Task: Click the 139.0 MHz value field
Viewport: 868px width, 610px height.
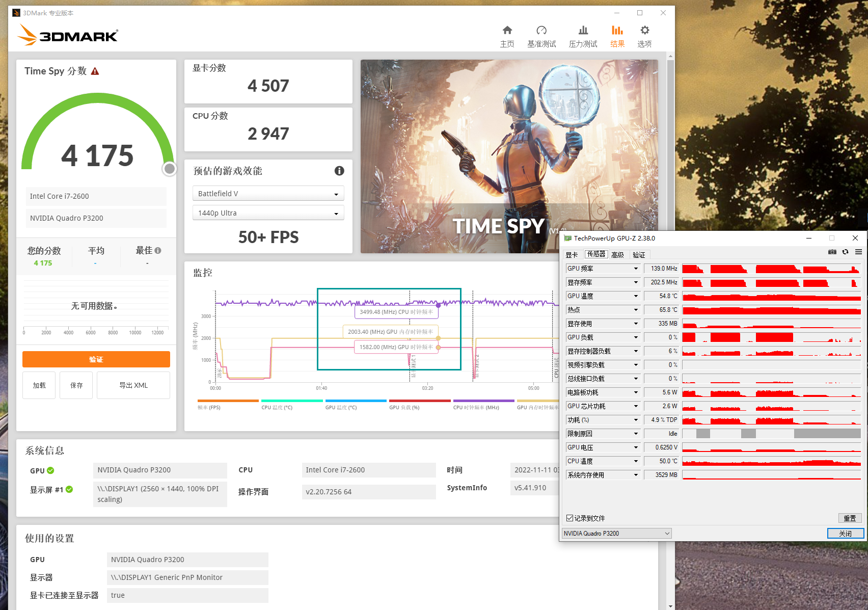Action: tap(662, 269)
